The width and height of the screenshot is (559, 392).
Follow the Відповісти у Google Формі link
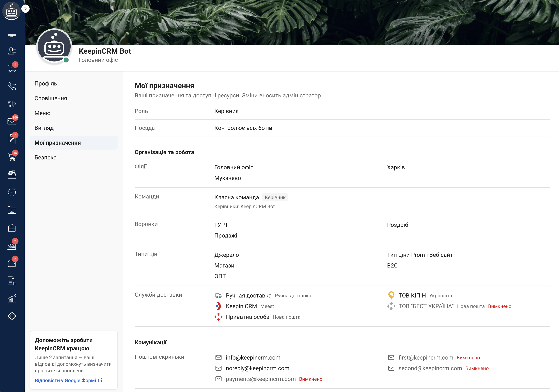click(68, 380)
